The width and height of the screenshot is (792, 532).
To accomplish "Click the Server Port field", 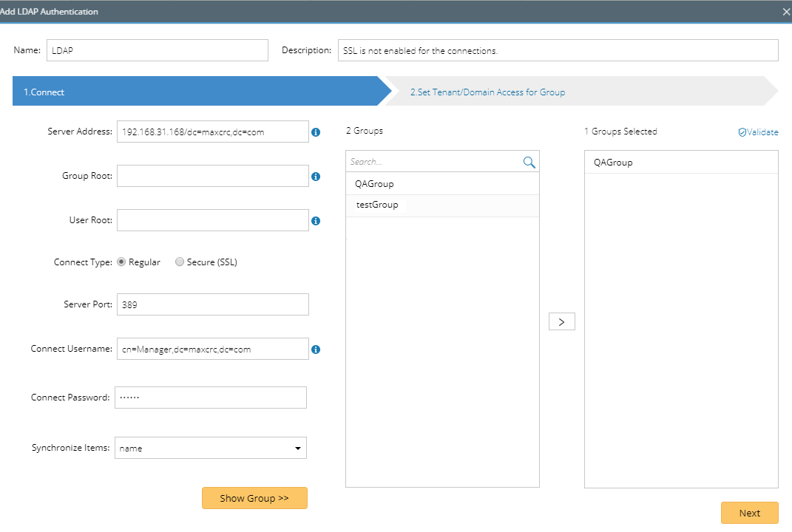I will (212, 304).
